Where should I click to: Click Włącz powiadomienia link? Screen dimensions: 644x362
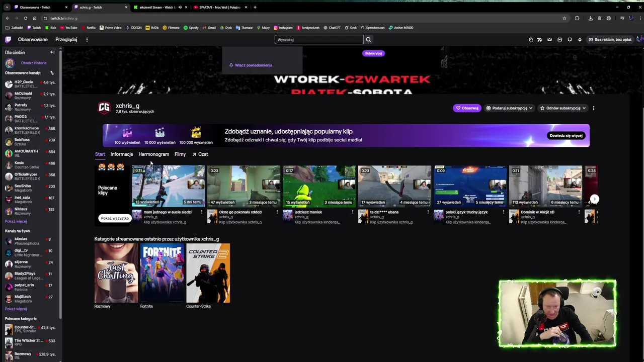[251, 65]
